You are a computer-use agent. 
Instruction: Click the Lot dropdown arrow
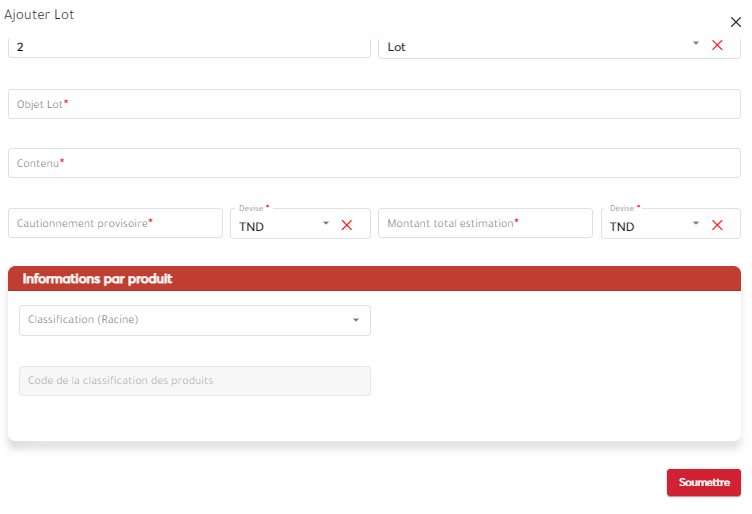pos(696,44)
